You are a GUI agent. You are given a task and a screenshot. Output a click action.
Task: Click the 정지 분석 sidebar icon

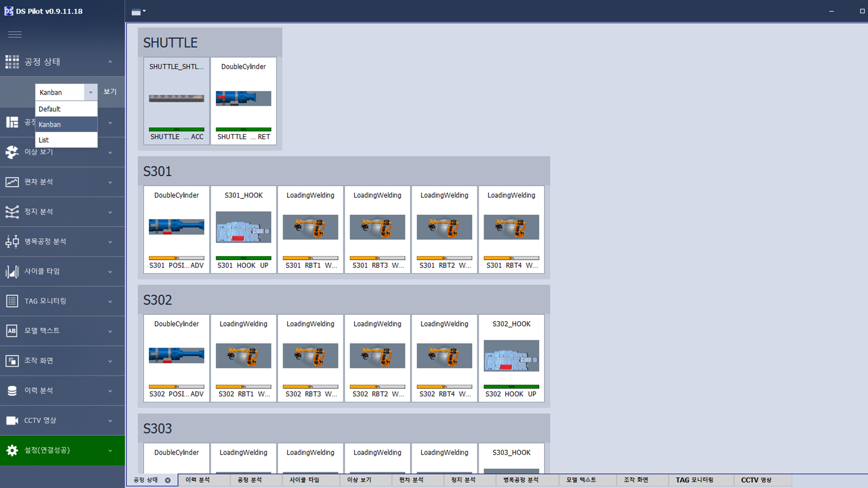12,212
